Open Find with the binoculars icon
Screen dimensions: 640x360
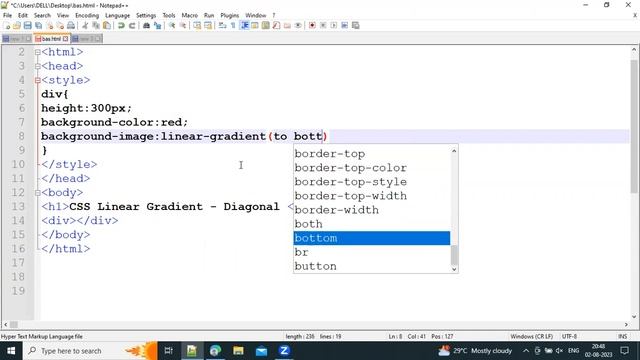click(146, 25)
